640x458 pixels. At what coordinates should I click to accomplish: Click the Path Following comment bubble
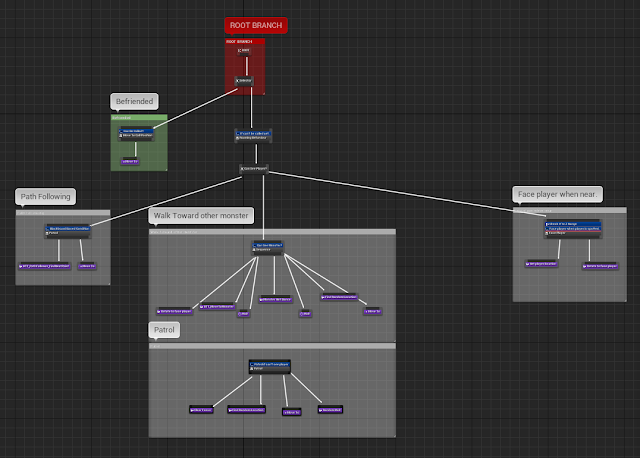pos(45,196)
